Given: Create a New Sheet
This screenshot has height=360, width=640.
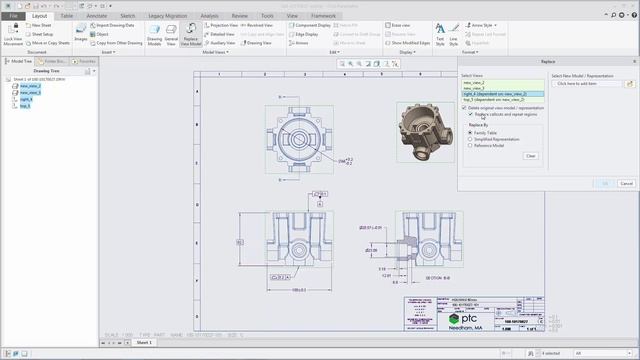Looking at the screenshot, I should [x=38, y=25].
